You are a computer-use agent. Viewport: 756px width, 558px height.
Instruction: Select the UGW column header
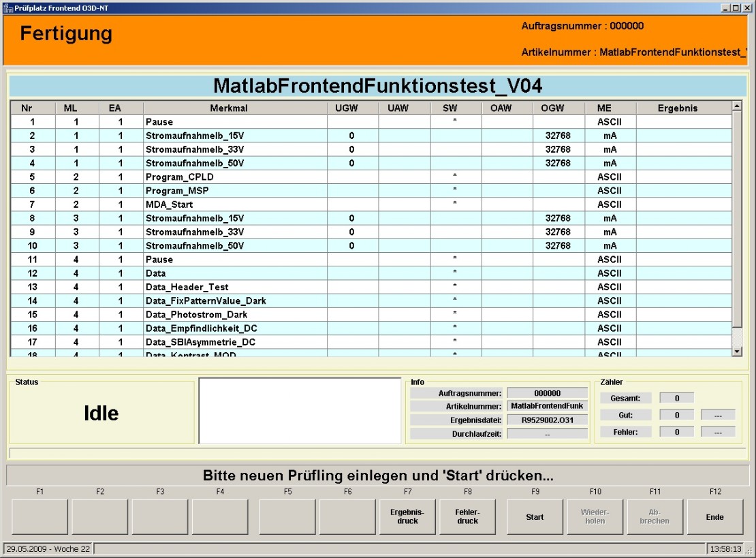[x=352, y=108]
